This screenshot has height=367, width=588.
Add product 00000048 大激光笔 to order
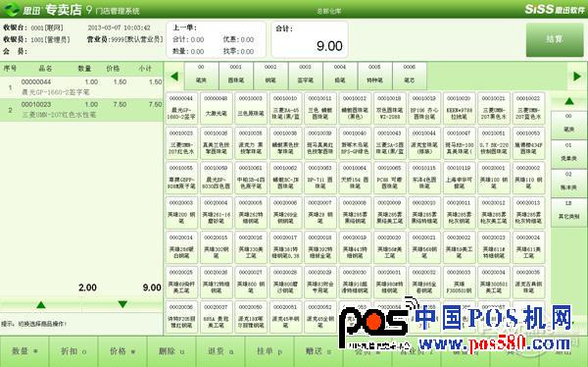(x=216, y=109)
